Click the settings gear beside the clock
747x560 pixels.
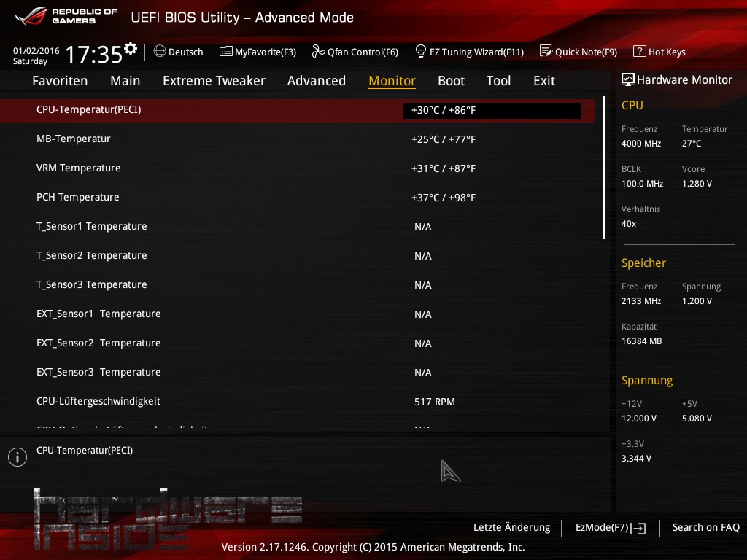[x=131, y=49]
